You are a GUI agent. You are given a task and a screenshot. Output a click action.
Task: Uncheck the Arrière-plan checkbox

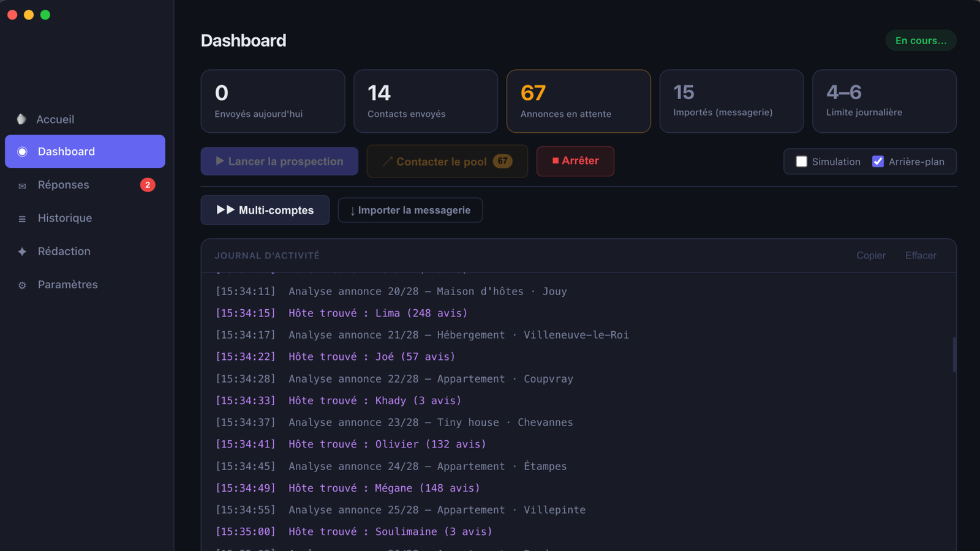click(x=878, y=162)
